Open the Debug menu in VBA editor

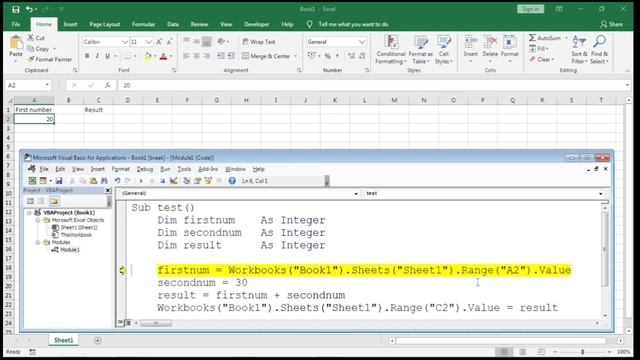[144, 169]
